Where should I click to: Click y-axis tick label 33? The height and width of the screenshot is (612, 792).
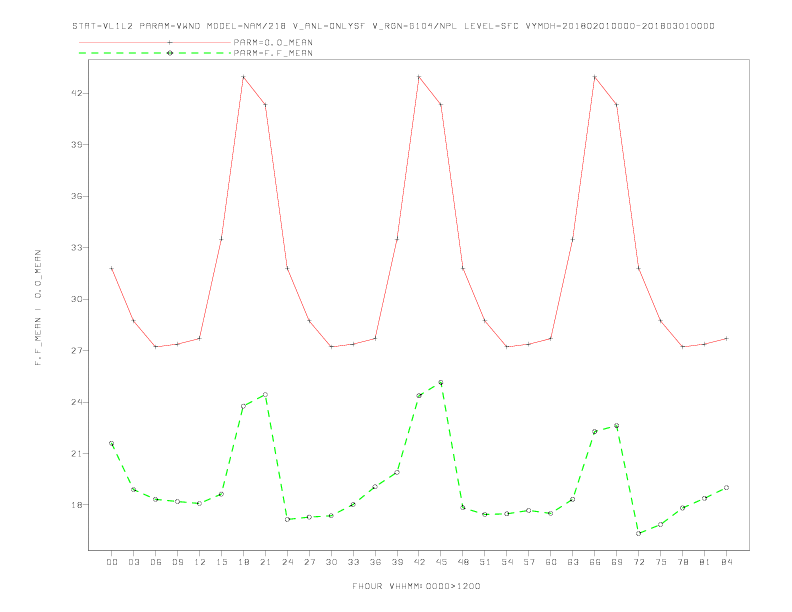coord(77,247)
